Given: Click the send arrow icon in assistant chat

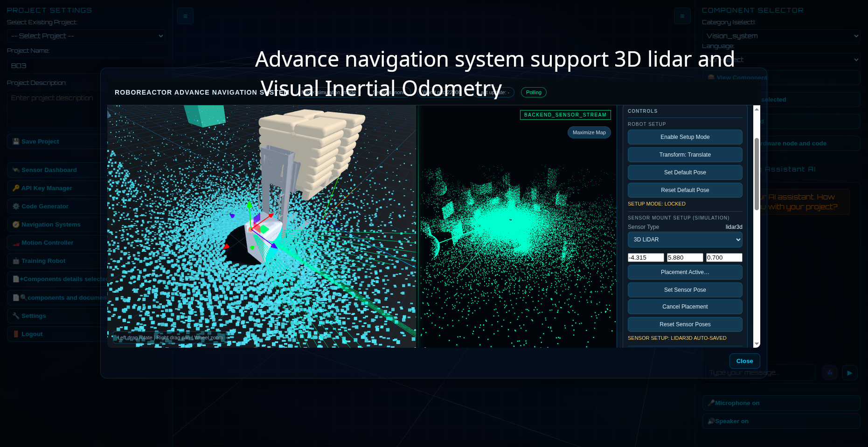Looking at the screenshot, I should pyautogui.click(x=850, y=373).
